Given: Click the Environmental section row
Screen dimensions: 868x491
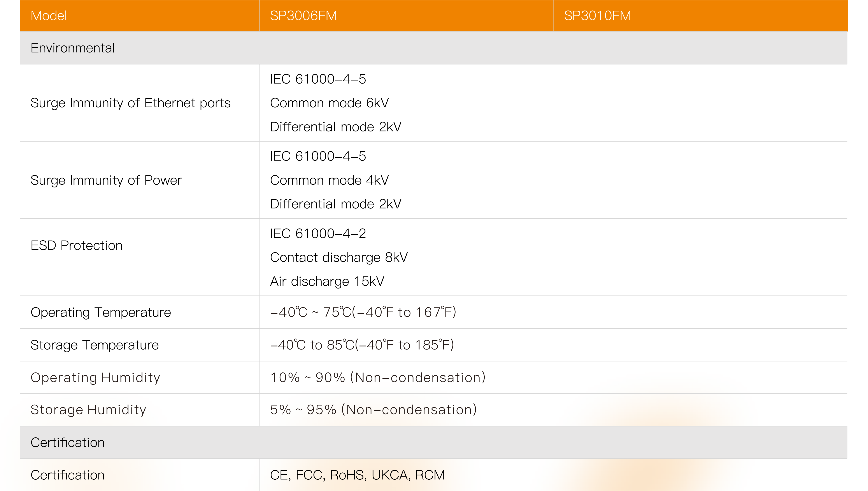Looking at the screenshot, I should click(72, 48).
